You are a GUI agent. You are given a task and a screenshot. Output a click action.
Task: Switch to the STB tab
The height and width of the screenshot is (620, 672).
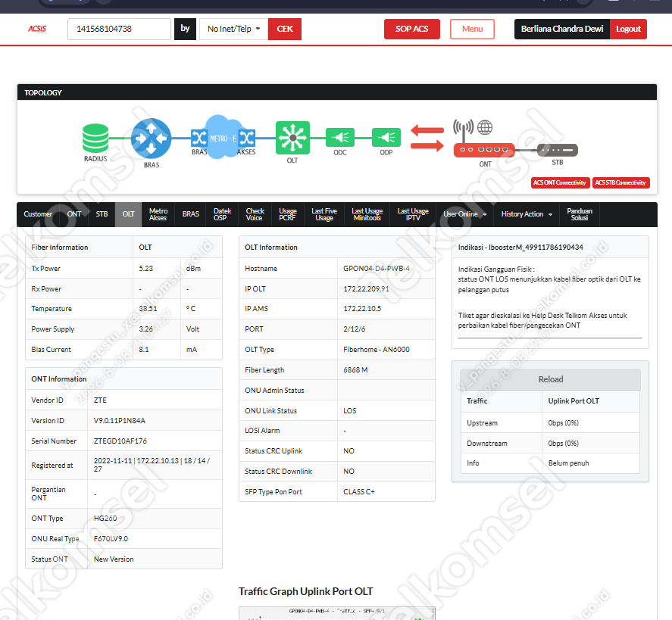click(102, 214)
